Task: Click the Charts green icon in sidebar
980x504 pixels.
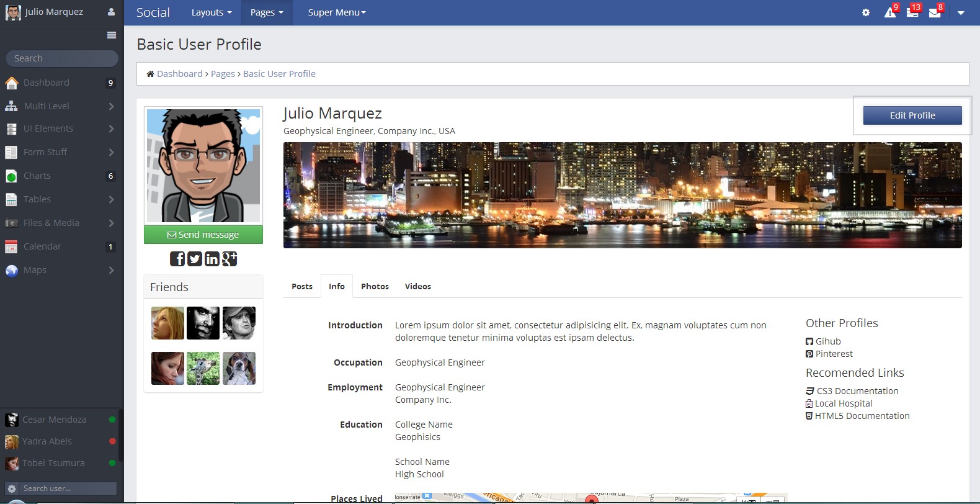Action: 11,176
